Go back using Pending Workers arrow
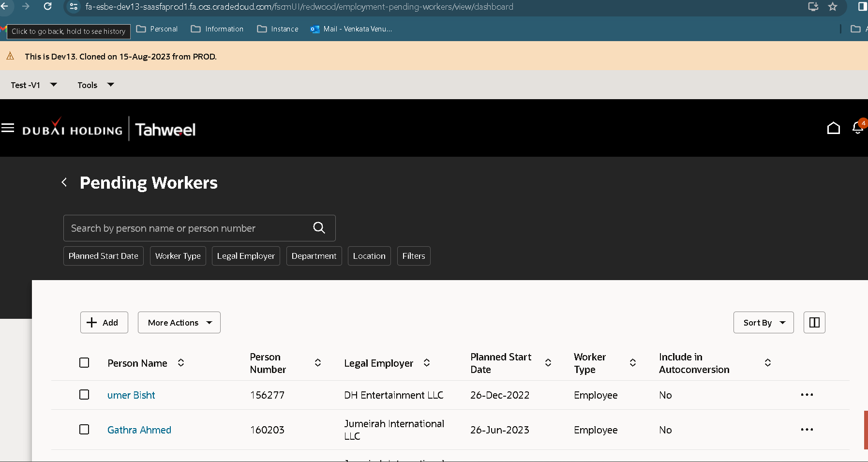Image resolution: width=868 pixels, height=462 pixels. 64,182
